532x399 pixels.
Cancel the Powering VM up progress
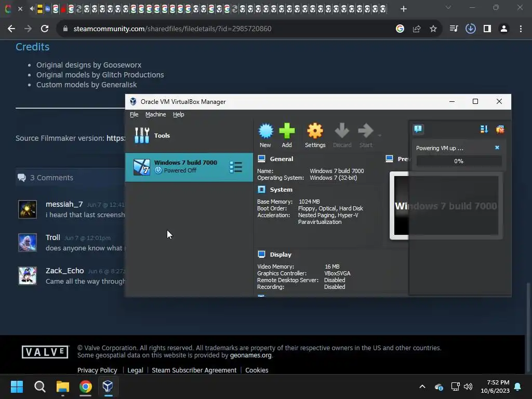[x=497, y=148]
